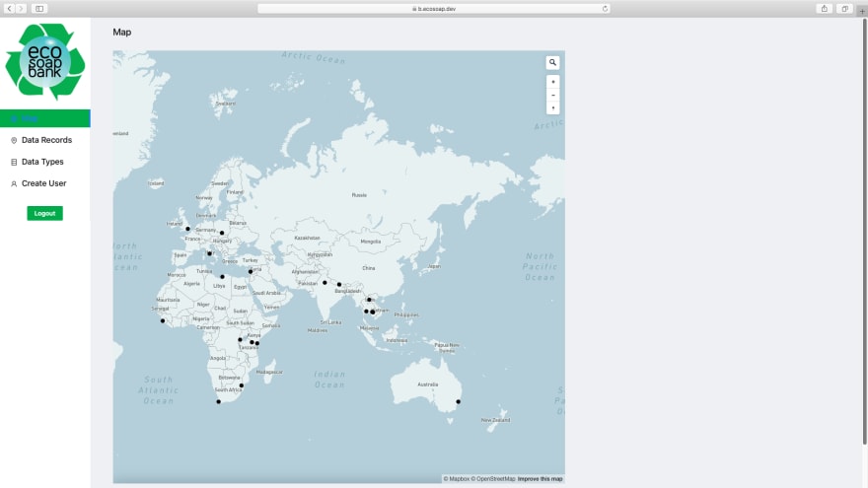Viewport: 868px width, 488px height.
Task: Click the Russia label on map
Action: pyautogui.click(x=359, y=195)
